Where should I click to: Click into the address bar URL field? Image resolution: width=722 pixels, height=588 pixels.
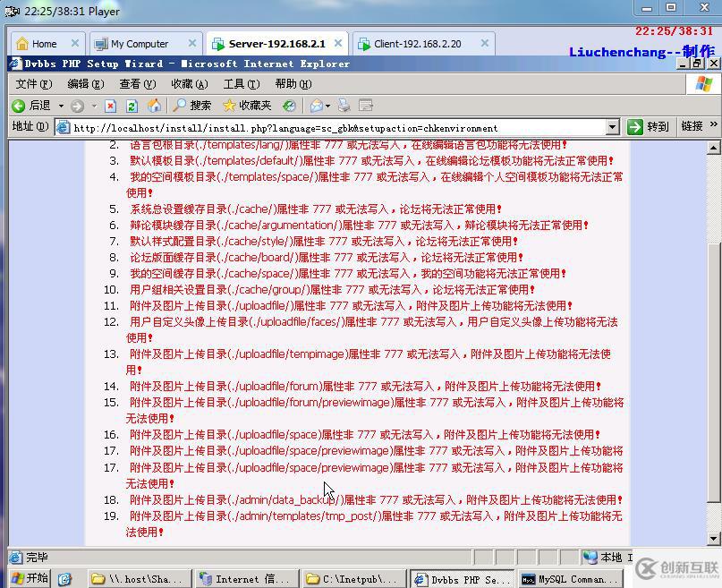(338, 128)
